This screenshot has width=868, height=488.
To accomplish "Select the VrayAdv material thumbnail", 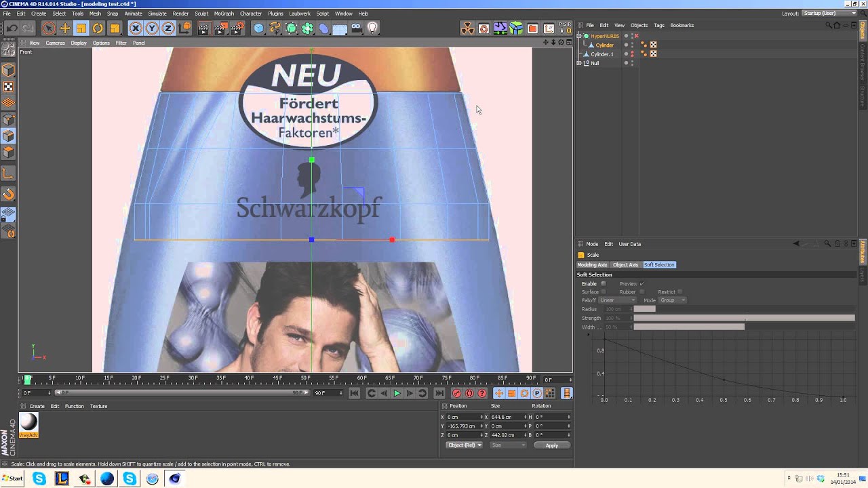I will 28,425.
